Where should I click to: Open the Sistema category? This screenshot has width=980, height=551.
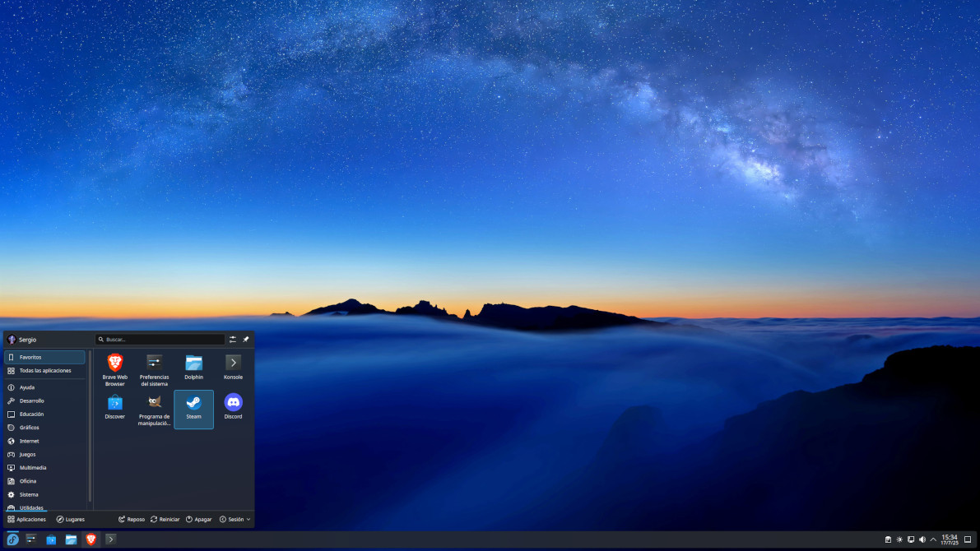point(44,495)
